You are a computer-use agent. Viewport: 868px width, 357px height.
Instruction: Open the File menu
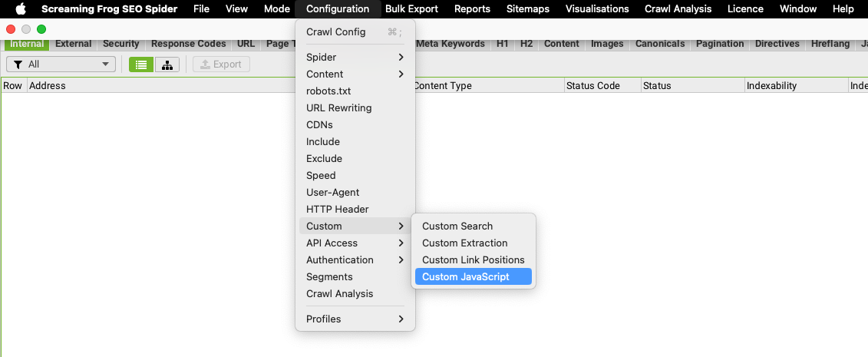[202, 9]
